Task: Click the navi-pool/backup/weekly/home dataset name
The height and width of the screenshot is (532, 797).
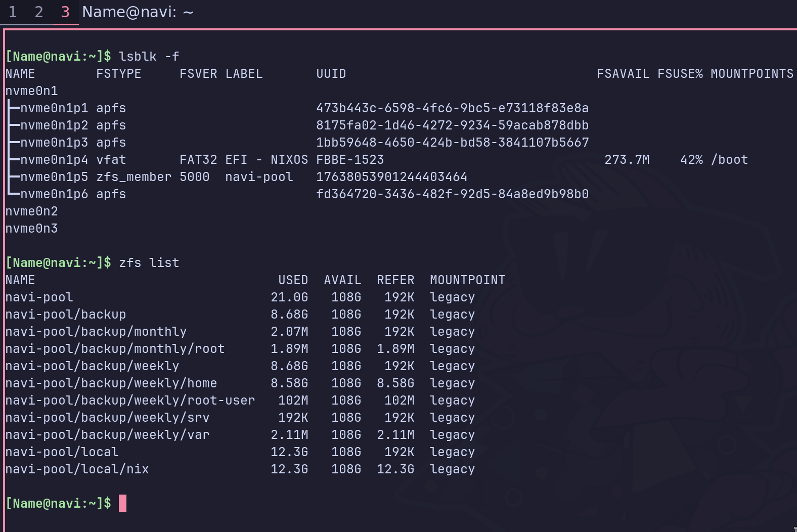Action: (111, 383)
